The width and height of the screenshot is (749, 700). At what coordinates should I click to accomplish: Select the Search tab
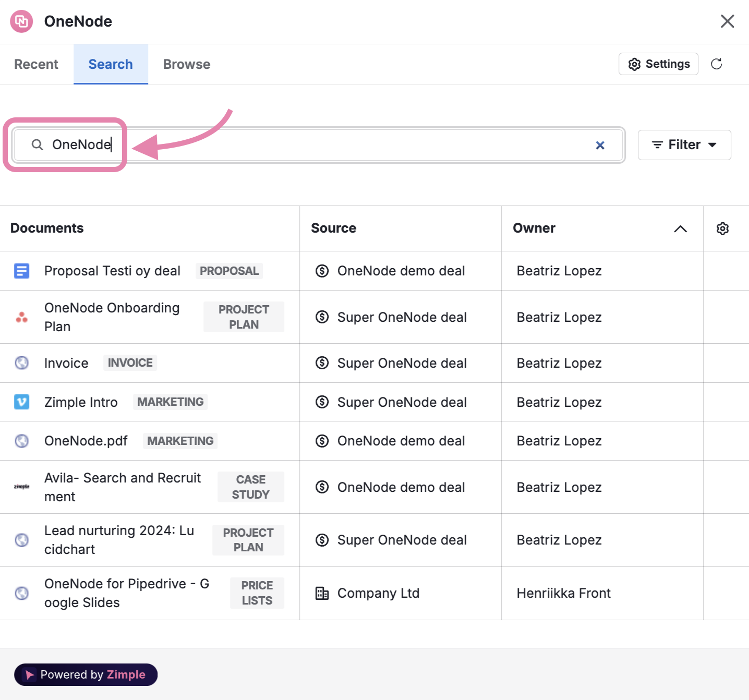111,64
